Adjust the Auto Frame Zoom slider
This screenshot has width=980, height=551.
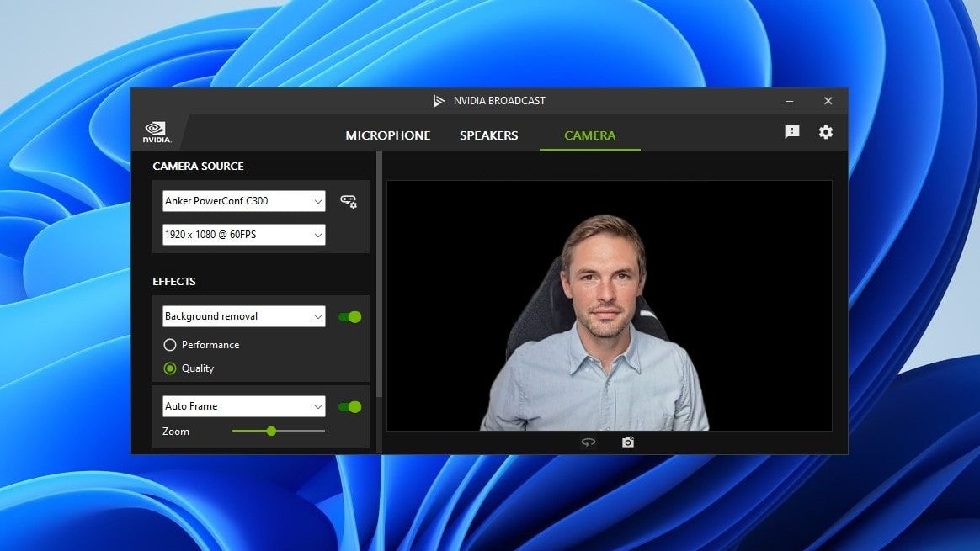point(271,431)
